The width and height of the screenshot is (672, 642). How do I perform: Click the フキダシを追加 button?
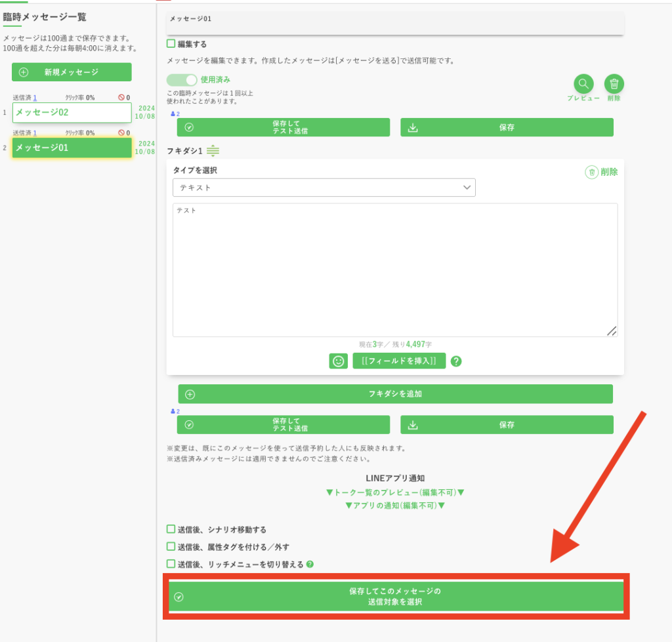[x=395, y=394]
